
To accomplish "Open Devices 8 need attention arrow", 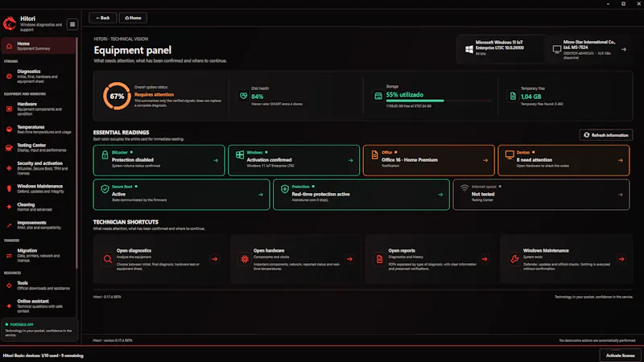I will pos(620,160).
